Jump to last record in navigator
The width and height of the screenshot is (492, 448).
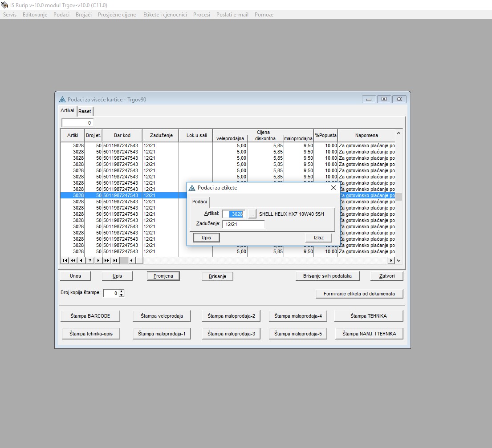115,260
